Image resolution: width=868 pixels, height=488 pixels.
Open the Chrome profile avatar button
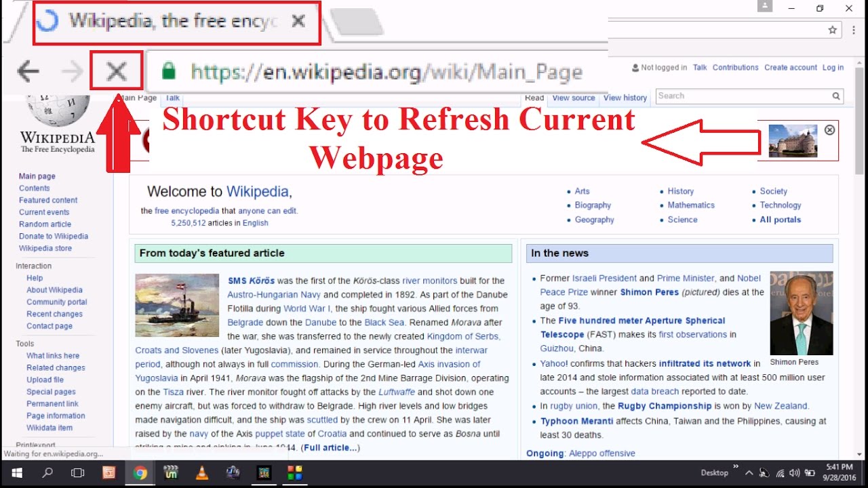(x=766, y=7)
